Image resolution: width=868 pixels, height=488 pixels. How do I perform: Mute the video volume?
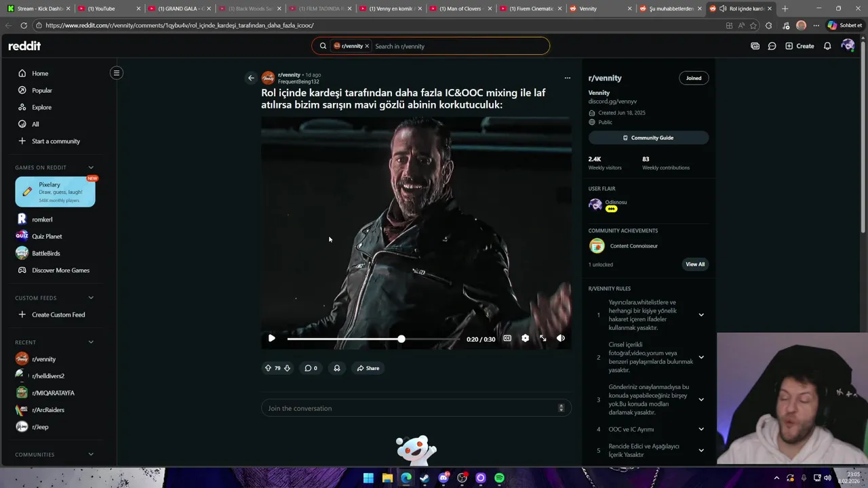tap(561, 338)
